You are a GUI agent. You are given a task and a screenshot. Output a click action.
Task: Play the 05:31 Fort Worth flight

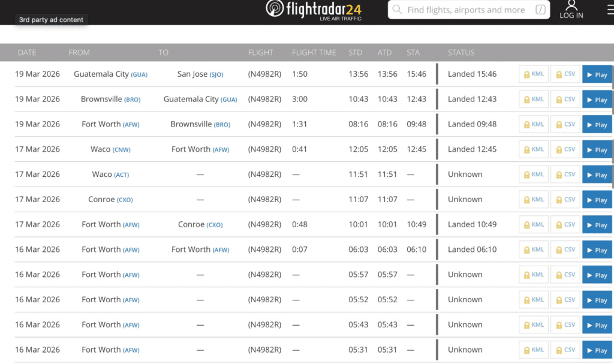597,350
